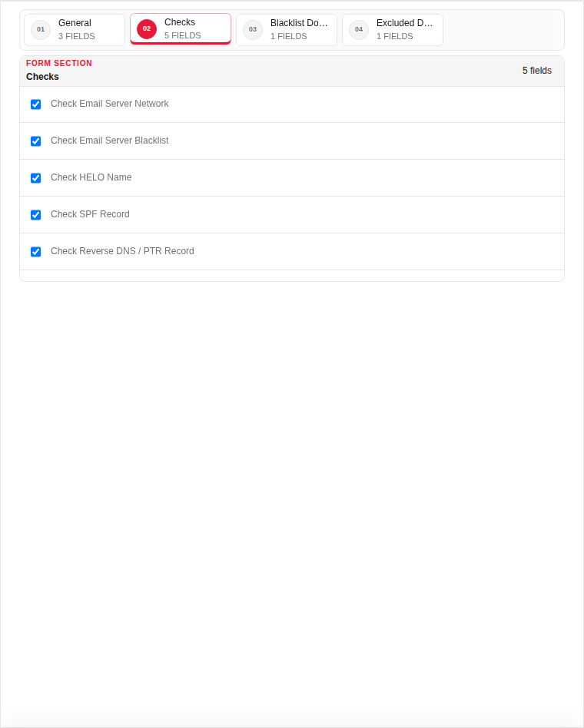Screen dimensions: 584x728
Task: Open the General tab
Action: pyautogui.click(x=75, y=30)
